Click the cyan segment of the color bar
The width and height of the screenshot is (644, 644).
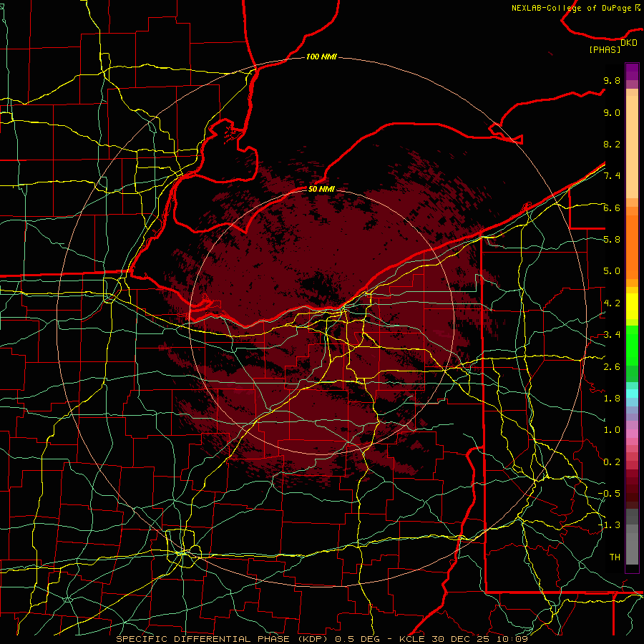(x=632, y=394)
